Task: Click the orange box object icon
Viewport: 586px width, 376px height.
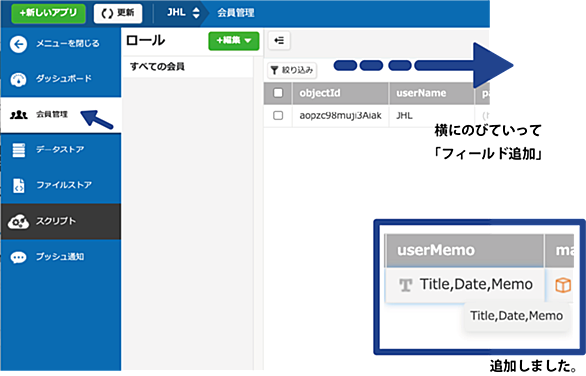Action: pyautogui.click(x=563, y=286)
